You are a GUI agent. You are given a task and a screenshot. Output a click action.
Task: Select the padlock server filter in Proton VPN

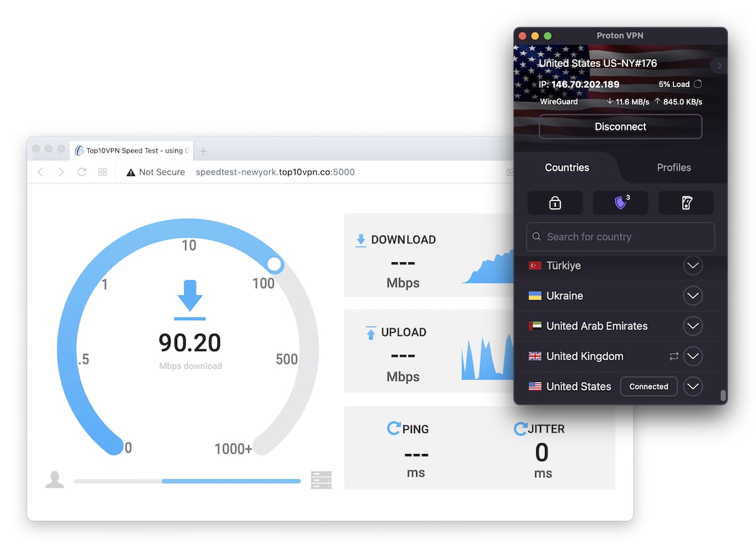(x=555, y=202)
